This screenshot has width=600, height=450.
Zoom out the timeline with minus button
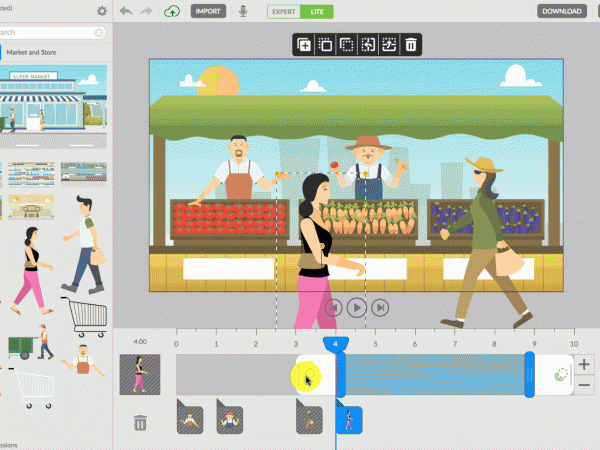coord(585,383)
